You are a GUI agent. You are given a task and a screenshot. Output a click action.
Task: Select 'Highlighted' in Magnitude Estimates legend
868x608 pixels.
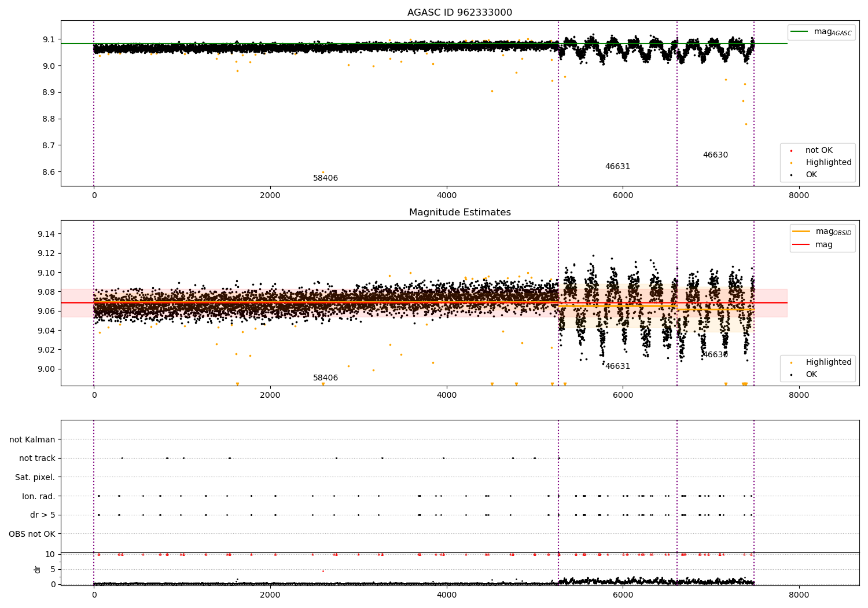tap(828, 362)
